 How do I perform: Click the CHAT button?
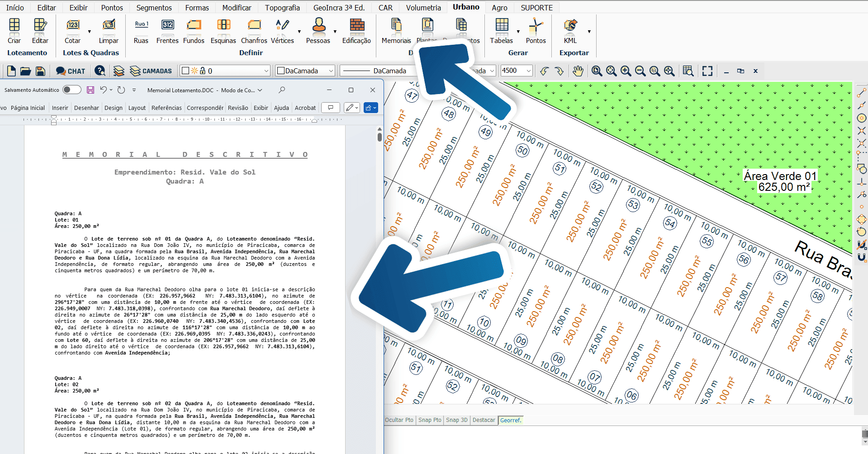tap(71, 71)
